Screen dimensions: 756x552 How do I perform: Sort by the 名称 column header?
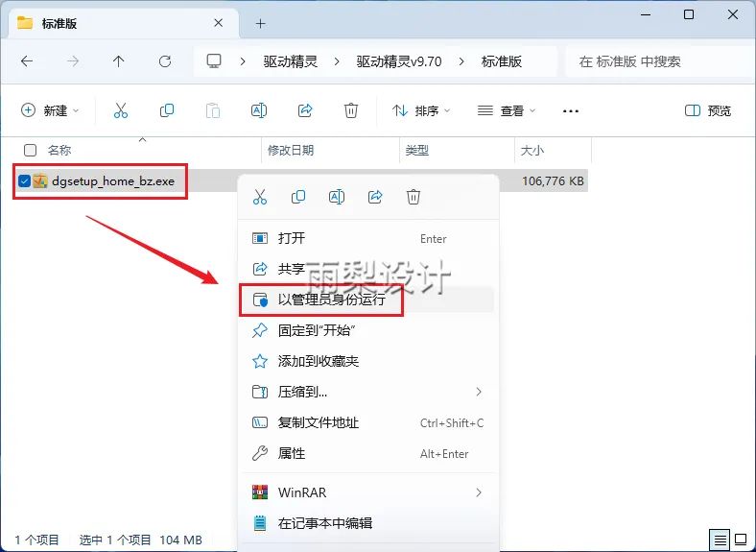pyautogui.click(x=59, y=150)
